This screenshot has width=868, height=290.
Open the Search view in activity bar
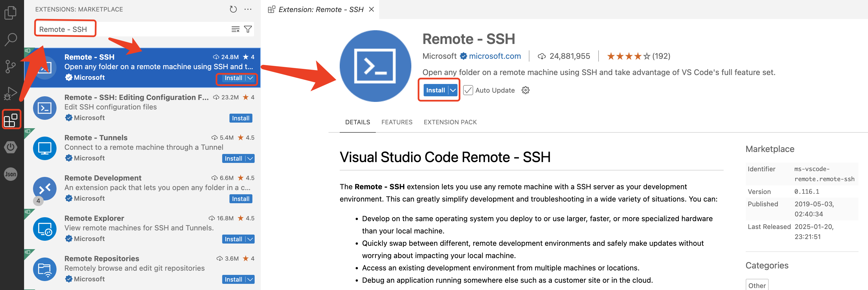[10, 39]
